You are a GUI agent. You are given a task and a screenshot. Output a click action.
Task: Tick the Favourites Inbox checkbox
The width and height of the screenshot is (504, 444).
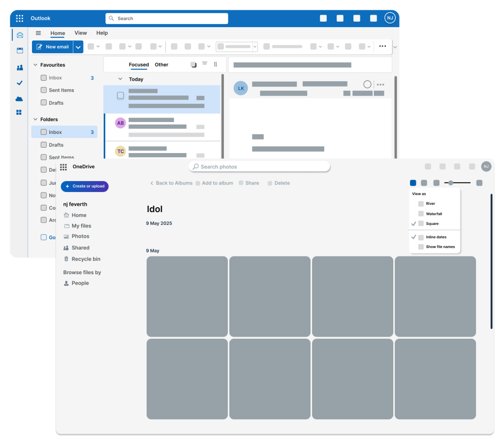44,77
